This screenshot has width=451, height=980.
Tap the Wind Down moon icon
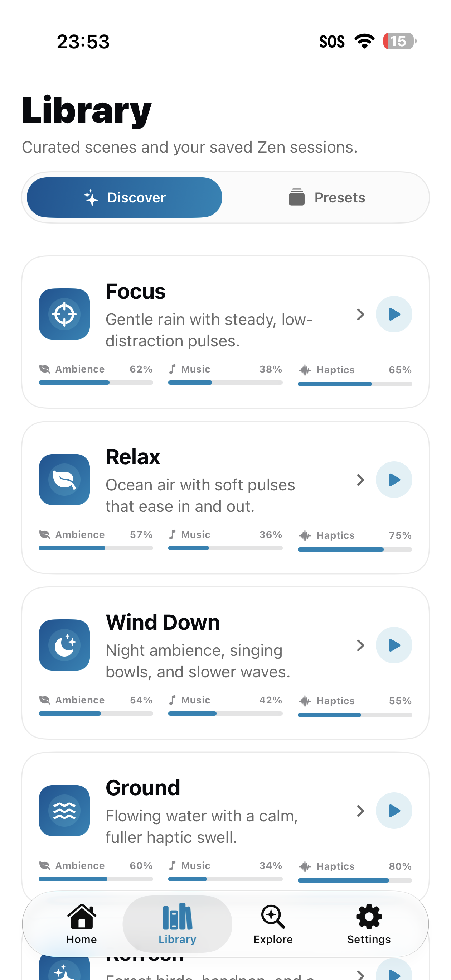pyautogui.click(x=64, y=645)
